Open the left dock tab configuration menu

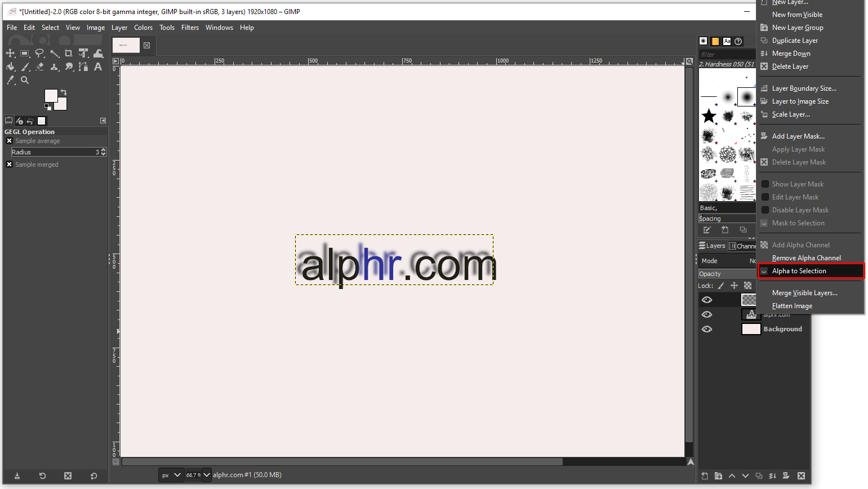pos(103,121)
